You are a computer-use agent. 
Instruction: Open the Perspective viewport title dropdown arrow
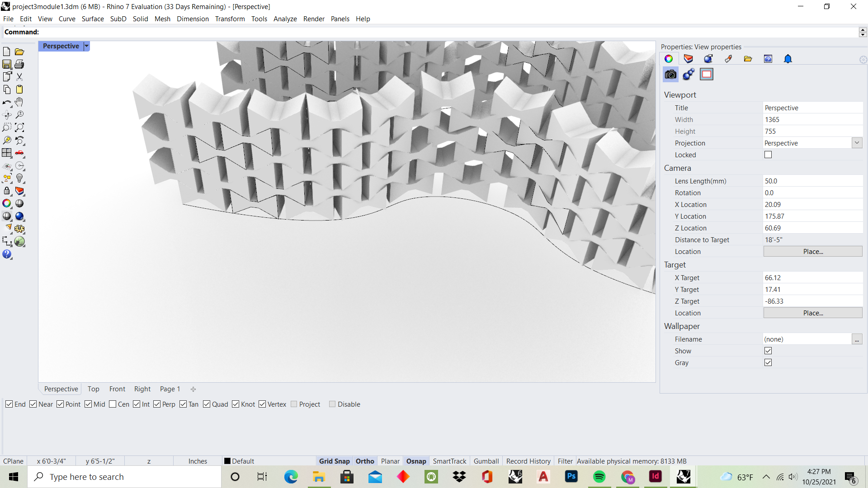86,46
